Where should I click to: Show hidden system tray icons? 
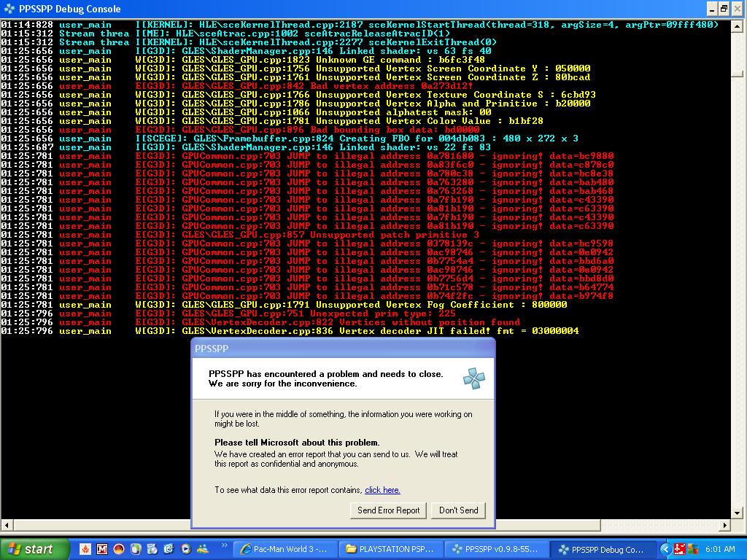pos(665,549)
